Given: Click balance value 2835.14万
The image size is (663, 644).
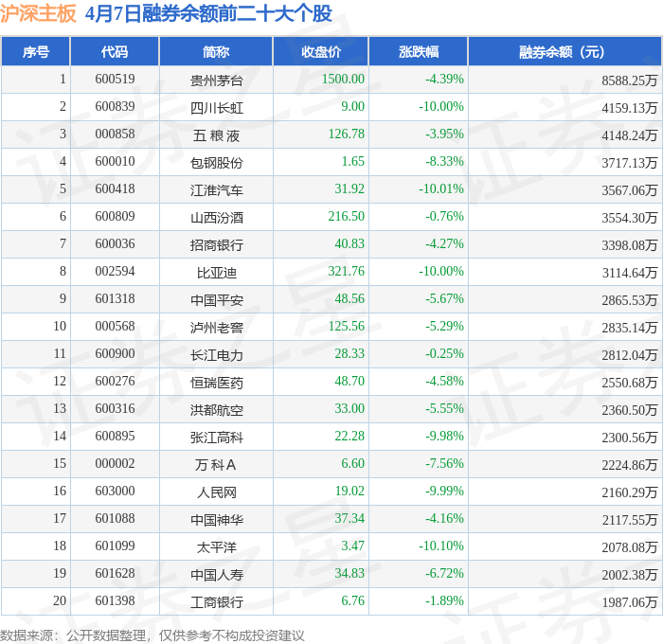Looking at the screenshot, I should (630, 328).
